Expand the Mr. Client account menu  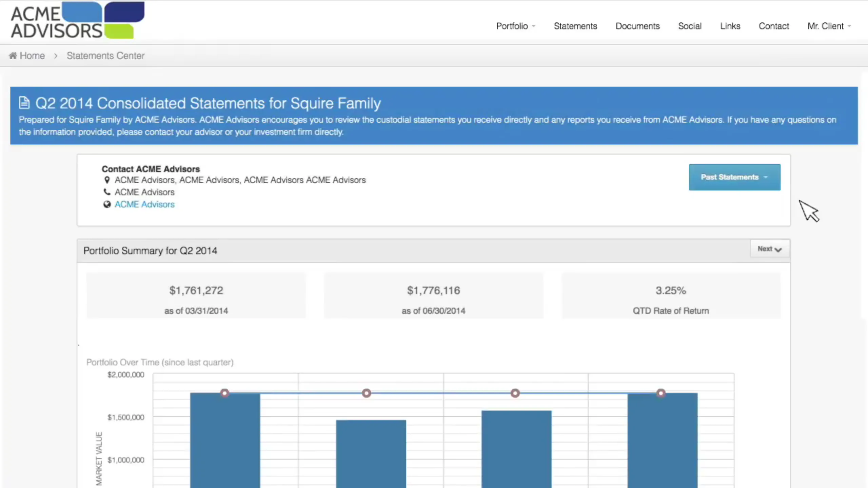click(829, 26)
